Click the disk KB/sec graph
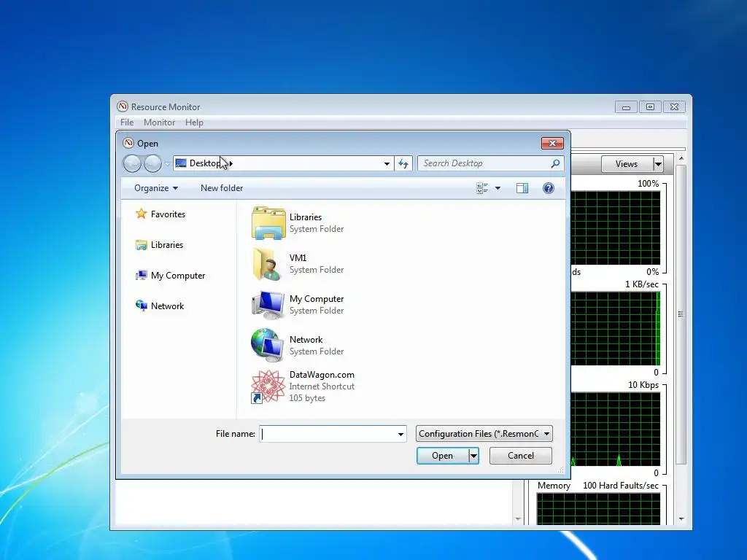Image resolution: width=747 pixels, height=560 pixels. 616,329
